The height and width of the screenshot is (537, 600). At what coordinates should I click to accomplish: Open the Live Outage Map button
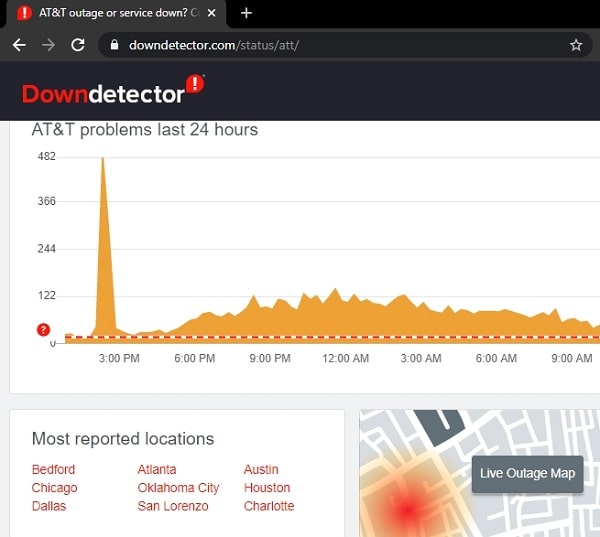[x=527, y=473]
